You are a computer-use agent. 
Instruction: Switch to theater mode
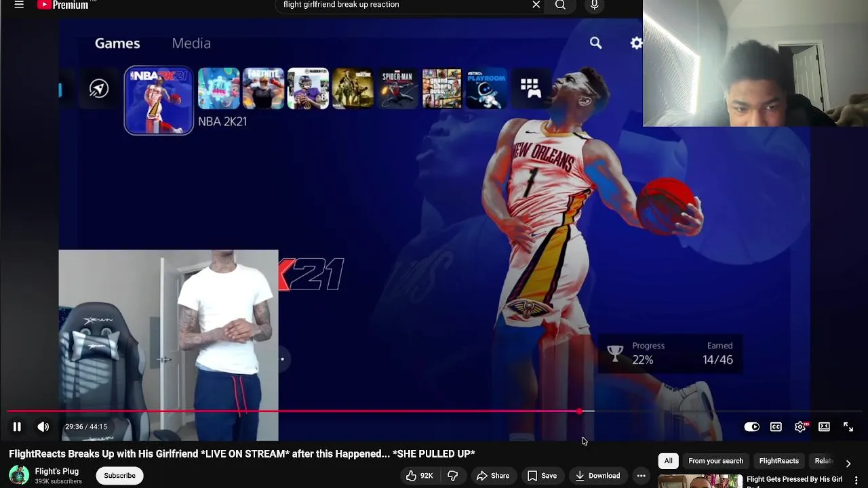click(x=824, y=426)
